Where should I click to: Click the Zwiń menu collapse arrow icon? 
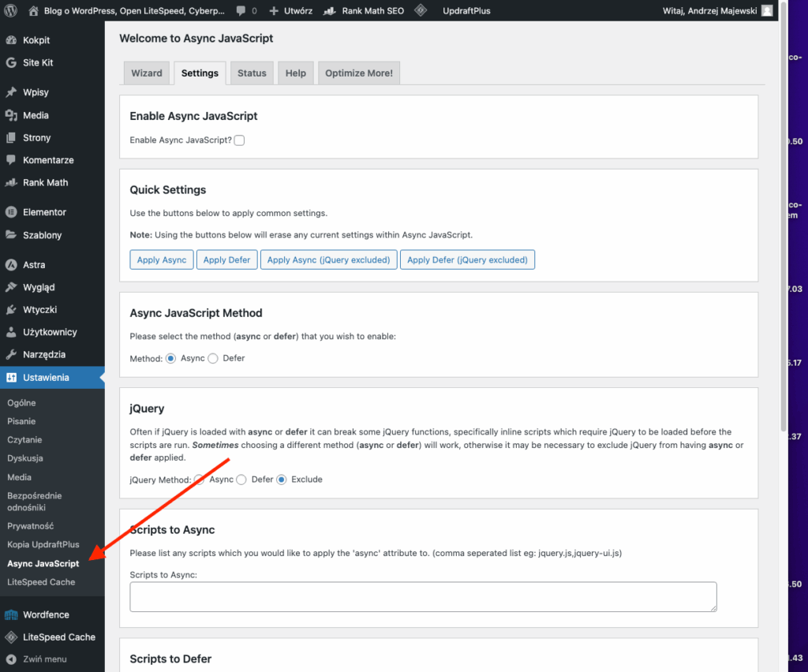11,659
